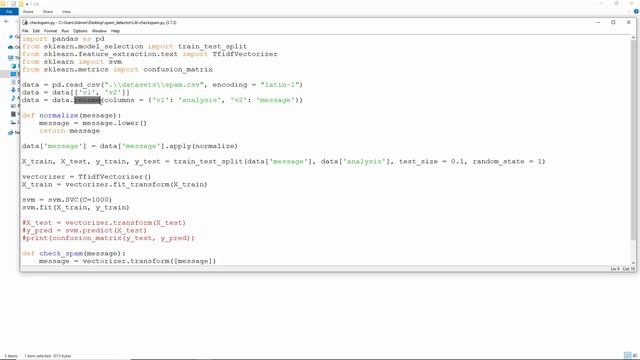Click the Explorer Help question mark icon
Screen dimensions: 640x360
click(x=636, y=11)
